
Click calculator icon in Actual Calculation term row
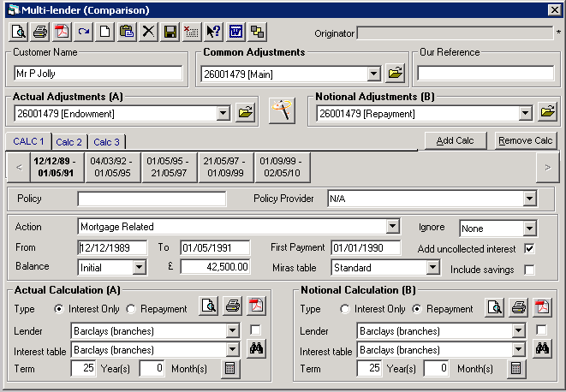[230, 369]
